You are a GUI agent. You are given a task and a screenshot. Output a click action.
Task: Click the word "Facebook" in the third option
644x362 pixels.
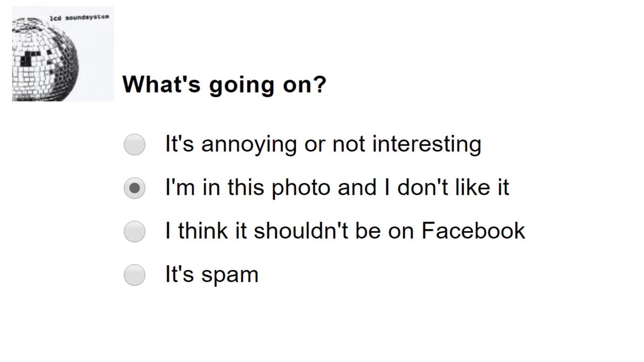(473, 231)
